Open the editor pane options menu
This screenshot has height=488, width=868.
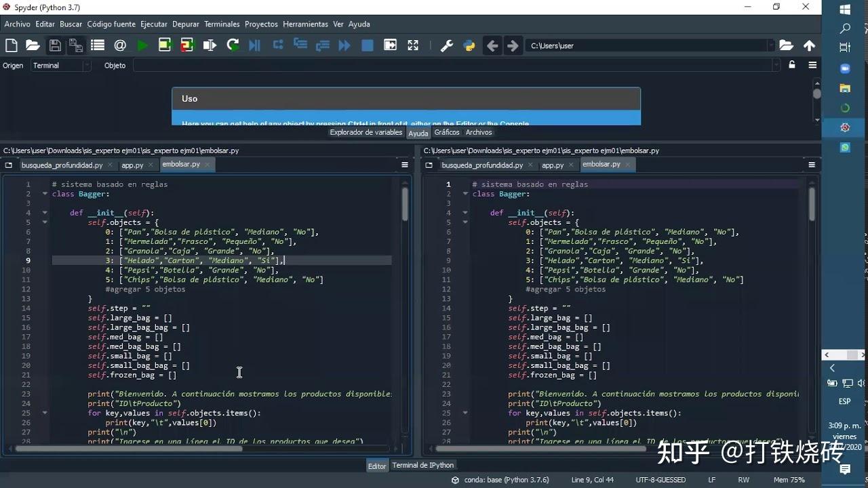click(x=405, y=165)
